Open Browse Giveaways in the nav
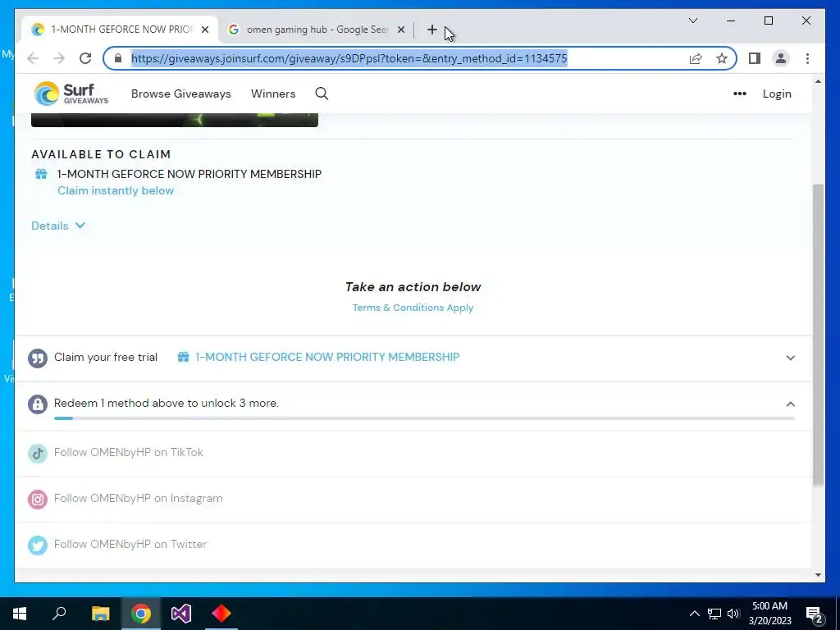840x630 pixels. pos(181,94)
